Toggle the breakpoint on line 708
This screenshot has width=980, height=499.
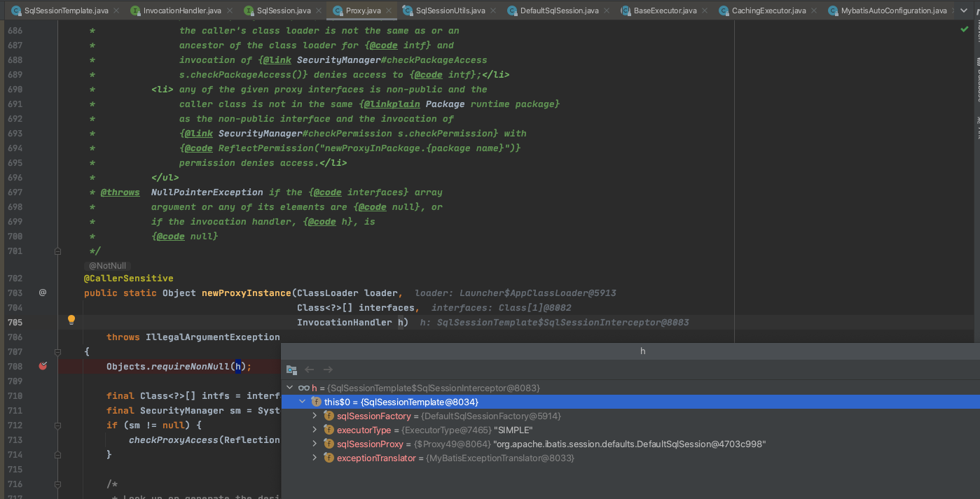point(43,366)
